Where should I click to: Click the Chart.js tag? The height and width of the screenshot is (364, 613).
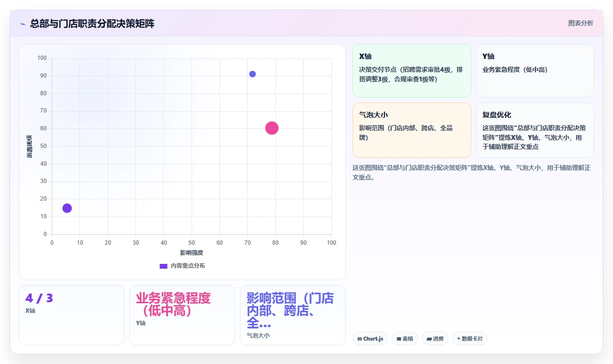tap(370, 339)
